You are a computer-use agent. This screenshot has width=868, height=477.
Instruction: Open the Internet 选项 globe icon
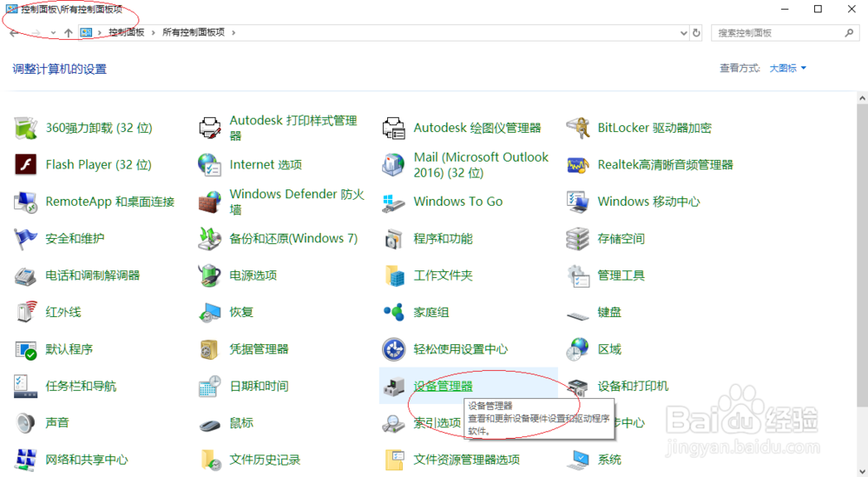tap(210, 164)
